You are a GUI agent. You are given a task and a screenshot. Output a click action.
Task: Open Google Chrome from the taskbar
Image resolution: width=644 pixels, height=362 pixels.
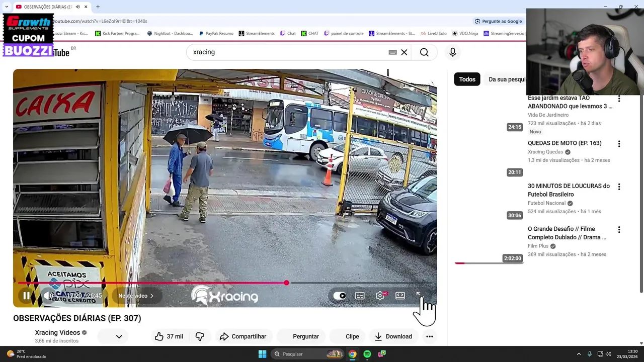pyautogui.click(x=353, y=354)
